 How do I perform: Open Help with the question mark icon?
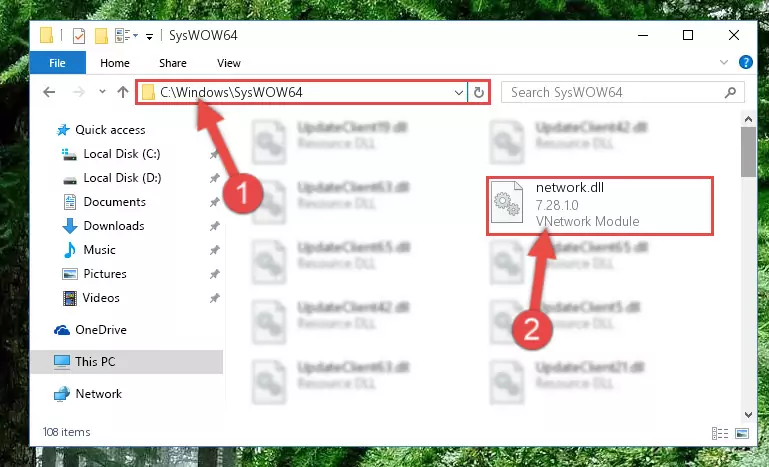745,62
